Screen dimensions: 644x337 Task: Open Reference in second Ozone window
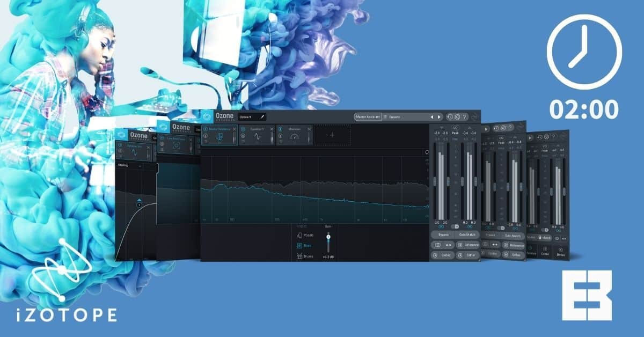pyautogui.click(x=514, y=245)
